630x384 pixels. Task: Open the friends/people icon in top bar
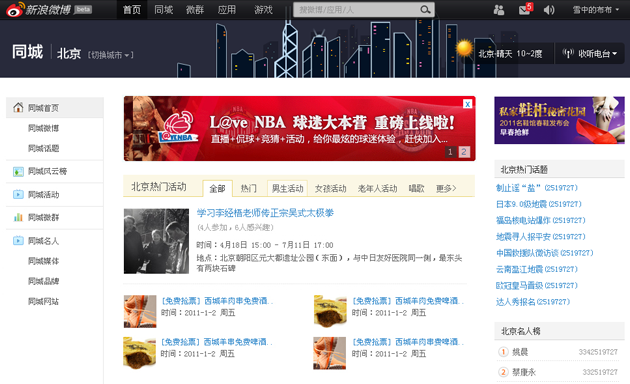pyautogui.click(x=499, y=10)
